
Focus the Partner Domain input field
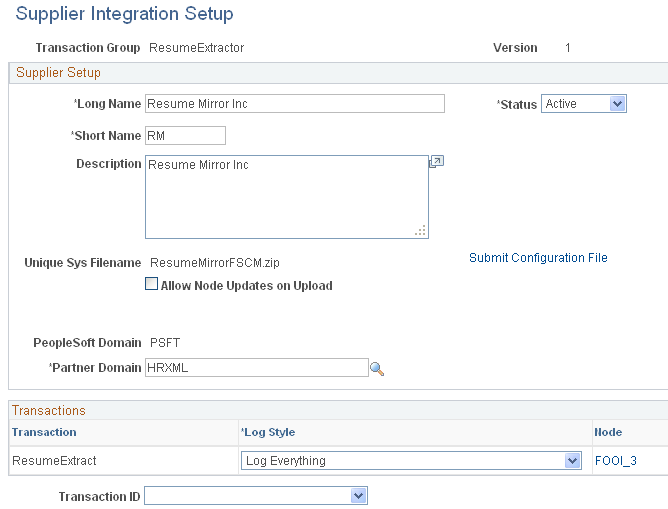pyautogui.click(x=257, y=368)
